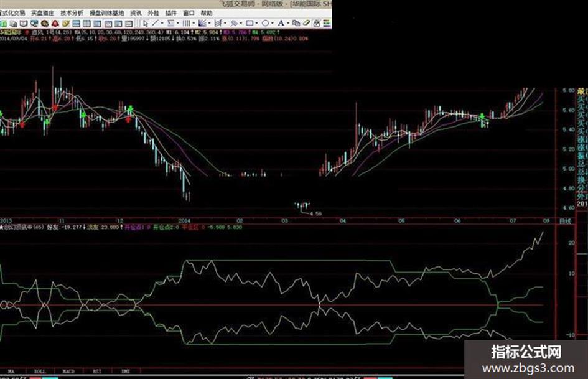Open the 外挂 menu
The image size is (588, 379).
(x=153, y=13)
